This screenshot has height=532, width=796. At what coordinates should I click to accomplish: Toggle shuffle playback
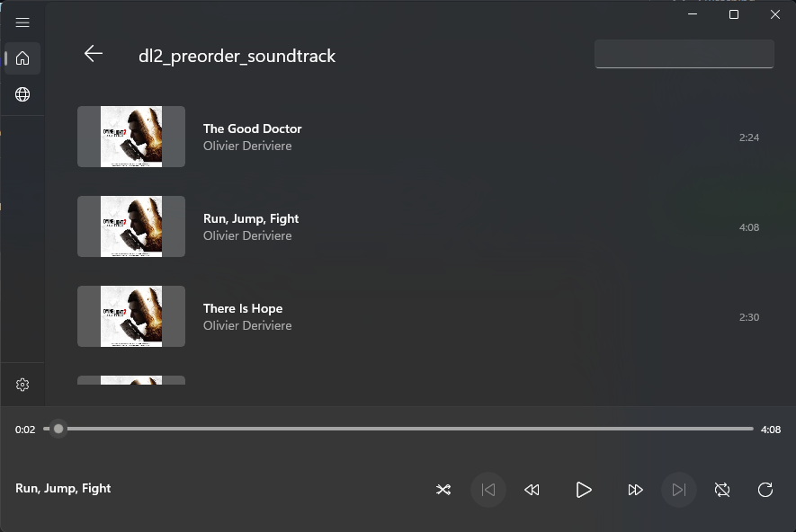pos(443,490)
